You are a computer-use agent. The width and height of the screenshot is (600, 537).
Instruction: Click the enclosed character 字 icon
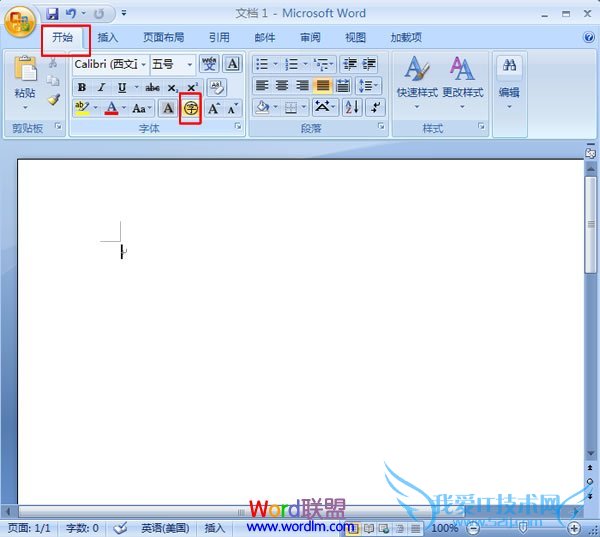coord(191,108)
